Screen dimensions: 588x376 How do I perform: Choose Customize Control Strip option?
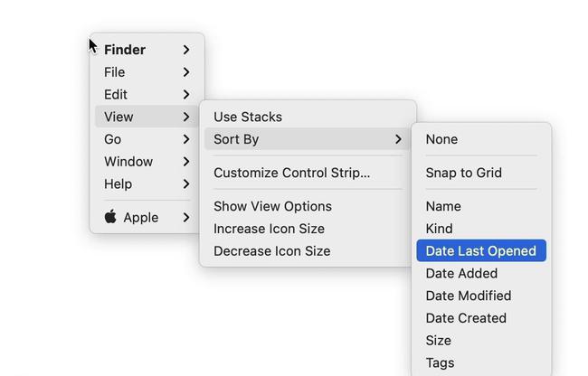point(291,173)
